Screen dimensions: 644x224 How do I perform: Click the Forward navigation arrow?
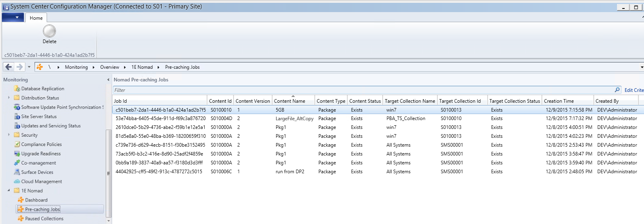coord(19,67)
